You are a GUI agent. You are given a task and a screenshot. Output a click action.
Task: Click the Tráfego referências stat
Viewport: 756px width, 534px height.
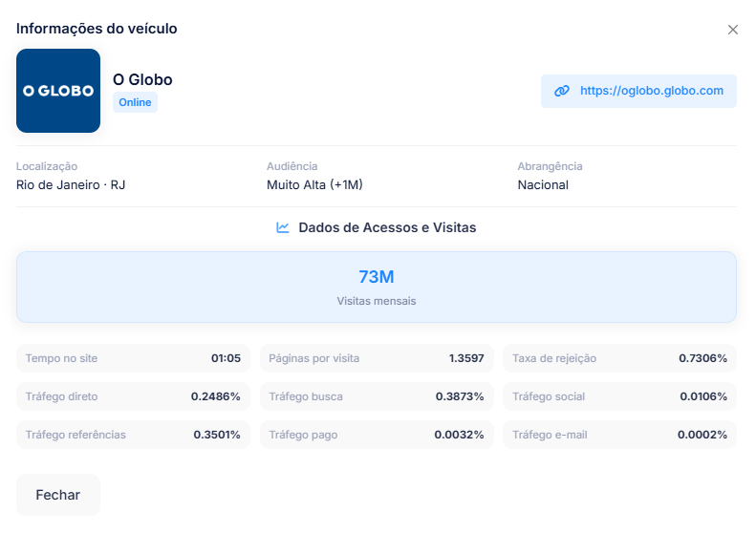133,435
